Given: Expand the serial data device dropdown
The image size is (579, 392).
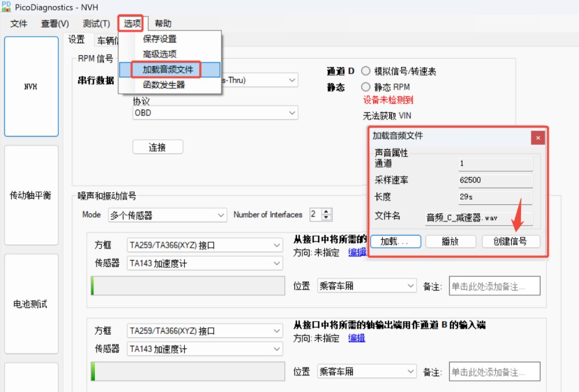Looking at the screenshot, I should tap(292, 80).
